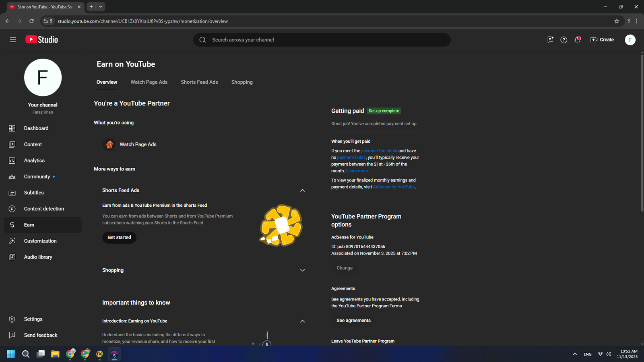644x362 pixels.
Task: Open the hamburger navigation menu
Action: click(x=12, y=40)
